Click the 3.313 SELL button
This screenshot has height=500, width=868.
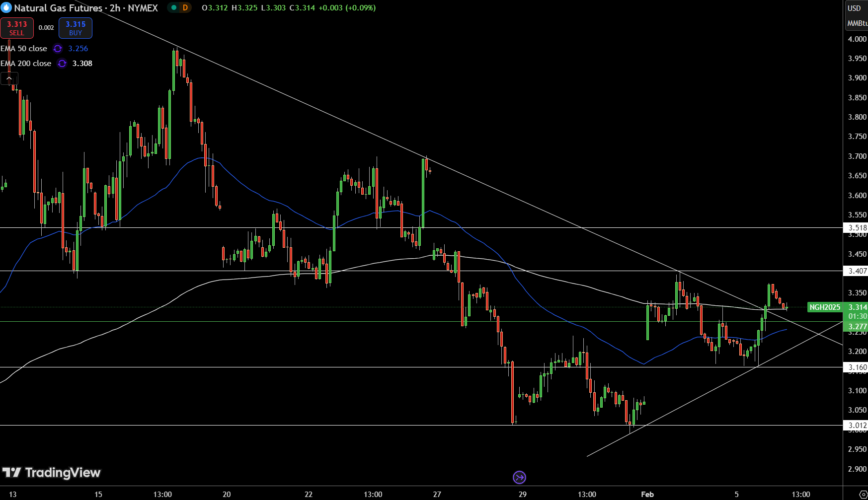coord(17,28)
